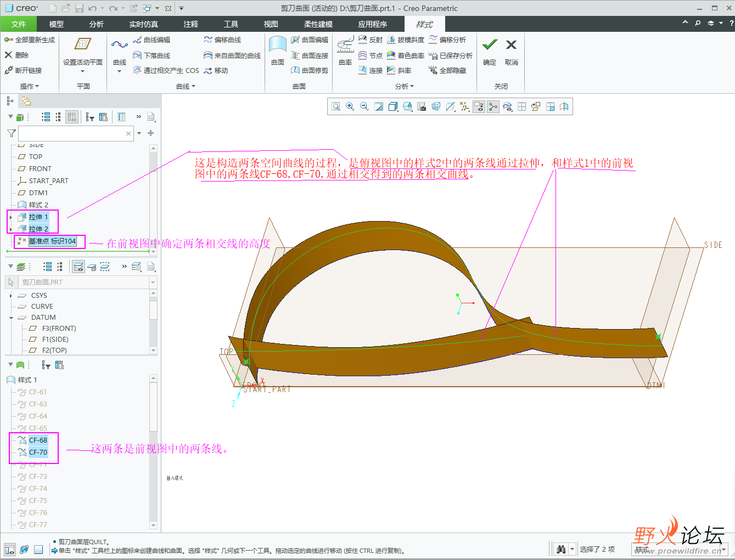Open 已保存分析 saved analysis

(451, 55)
